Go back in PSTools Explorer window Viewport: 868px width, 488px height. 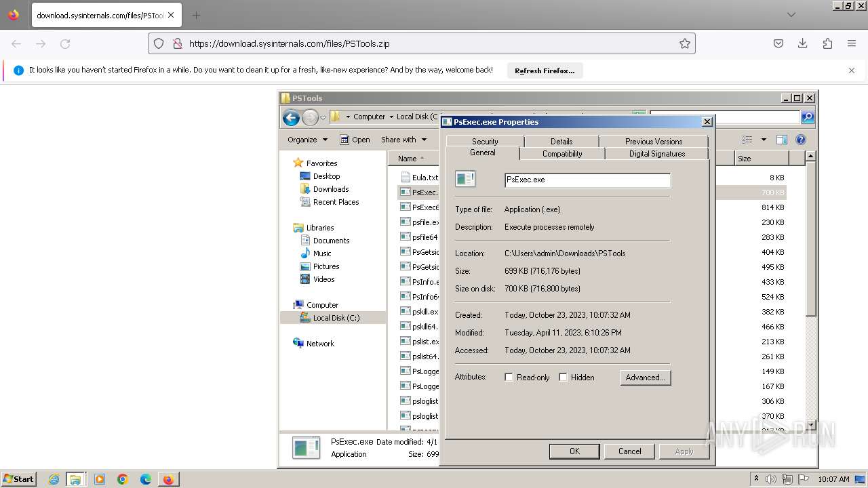click(x=291, y=118)
